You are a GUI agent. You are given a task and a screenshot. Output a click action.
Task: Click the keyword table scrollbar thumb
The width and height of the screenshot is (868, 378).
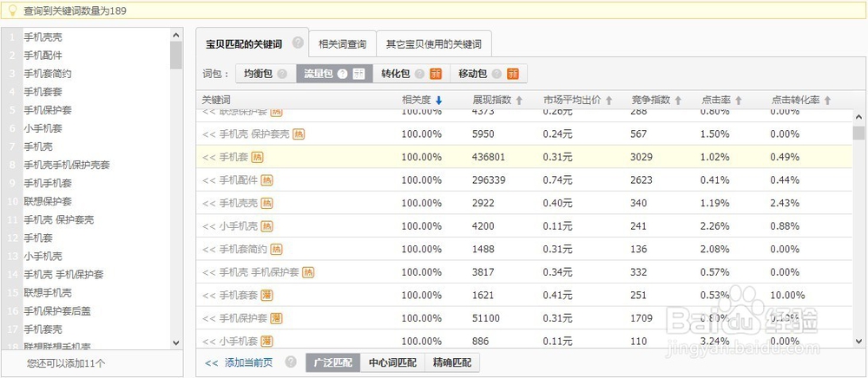[x=858, y=133]
